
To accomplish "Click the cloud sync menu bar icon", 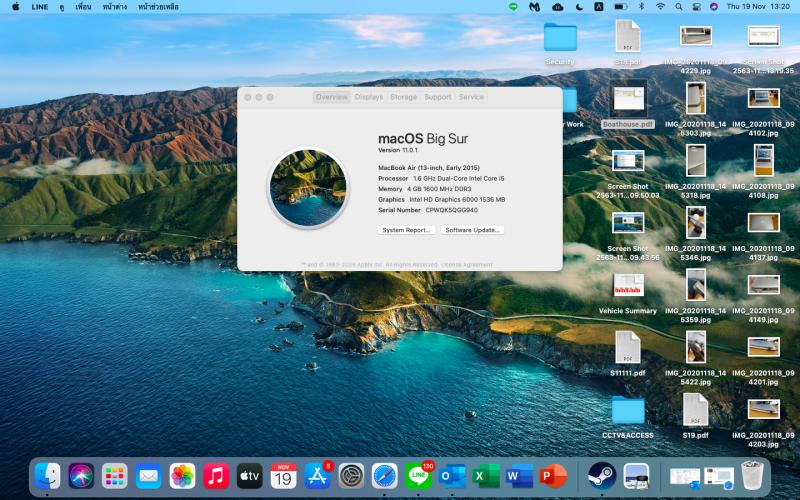I will click(x=558, y=7).
